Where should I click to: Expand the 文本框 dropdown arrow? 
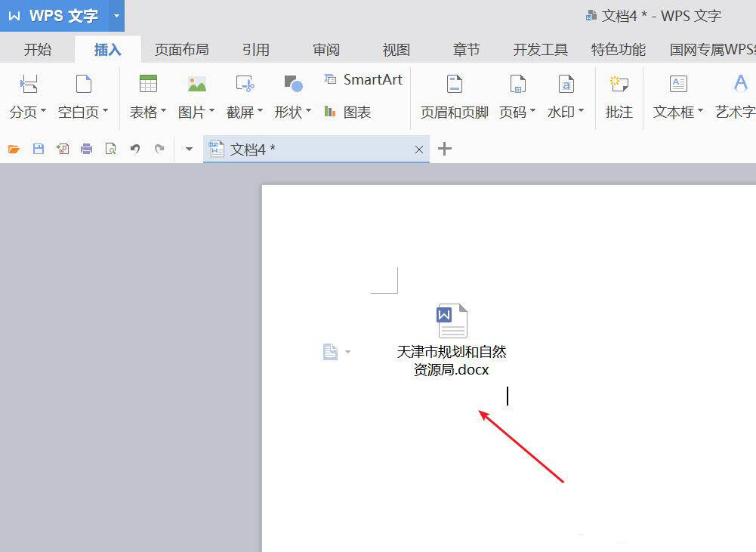coord(700,111)
